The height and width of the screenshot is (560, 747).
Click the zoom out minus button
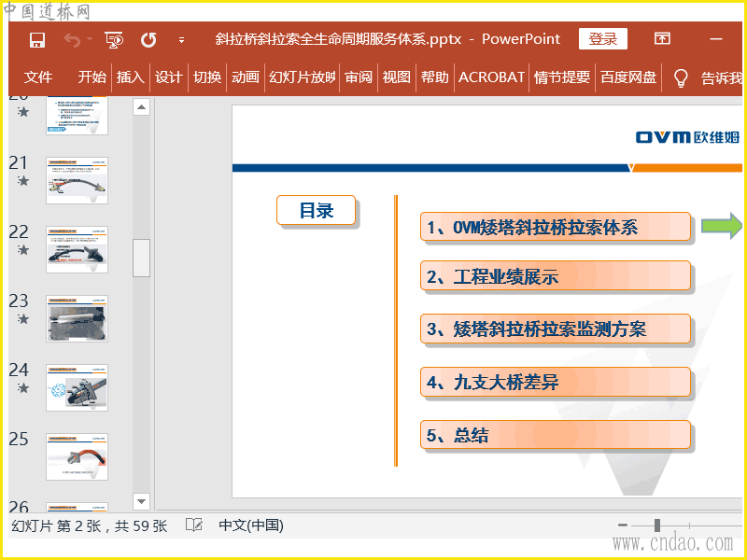(622, 525)
